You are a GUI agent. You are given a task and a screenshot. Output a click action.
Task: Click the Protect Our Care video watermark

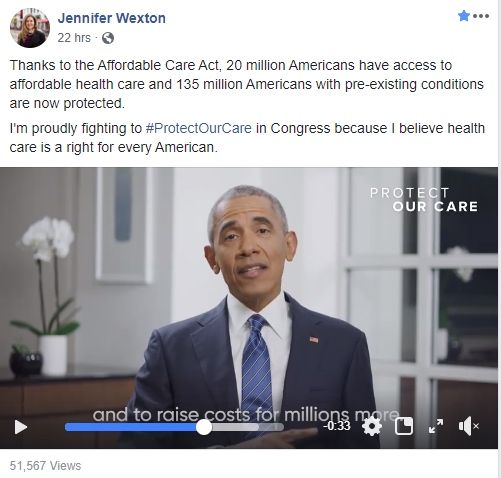(x=424, y=199)
